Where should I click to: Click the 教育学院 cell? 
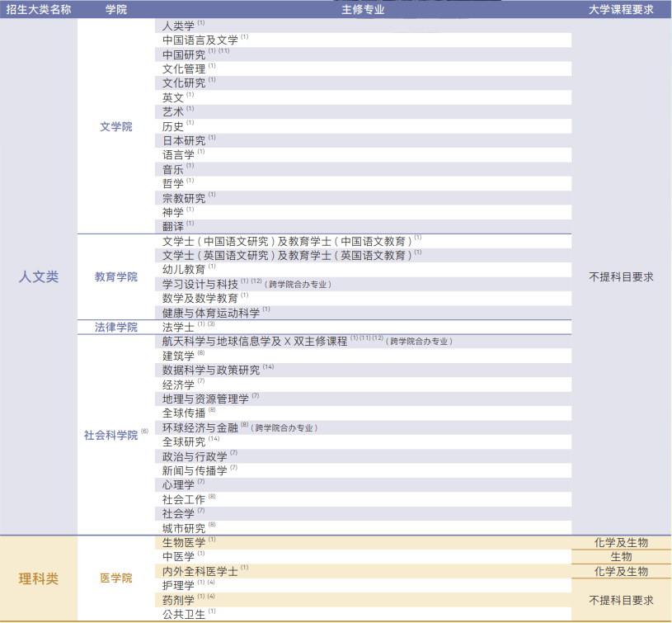point(115,276)
